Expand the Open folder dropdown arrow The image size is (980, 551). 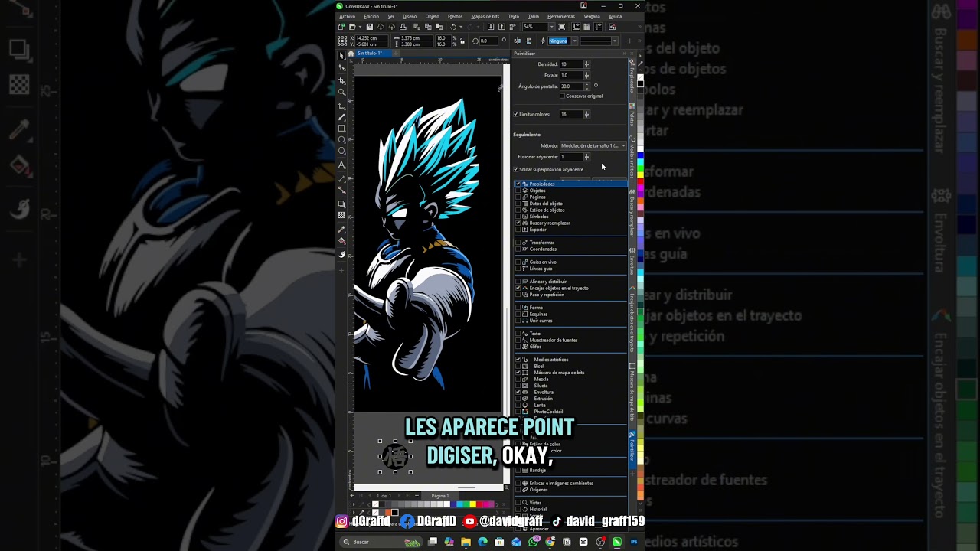point(360,27)
